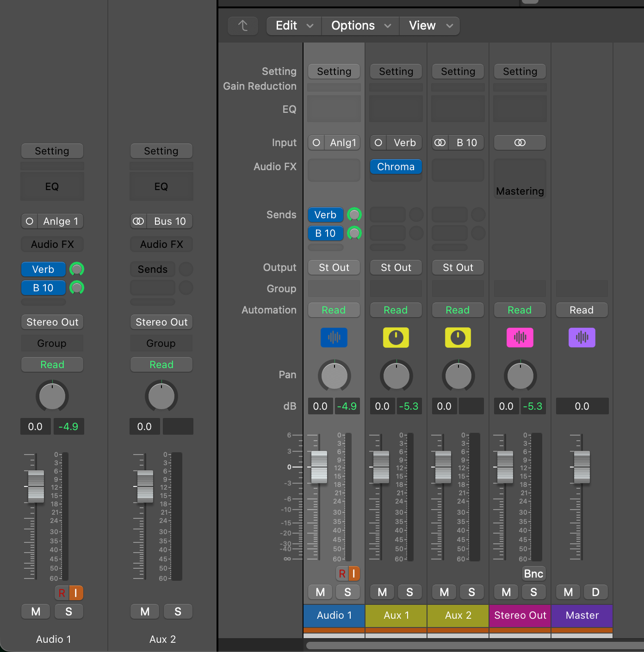Open the St Out output selector on Aux 1
644x652 pixels.
[396, 267]
